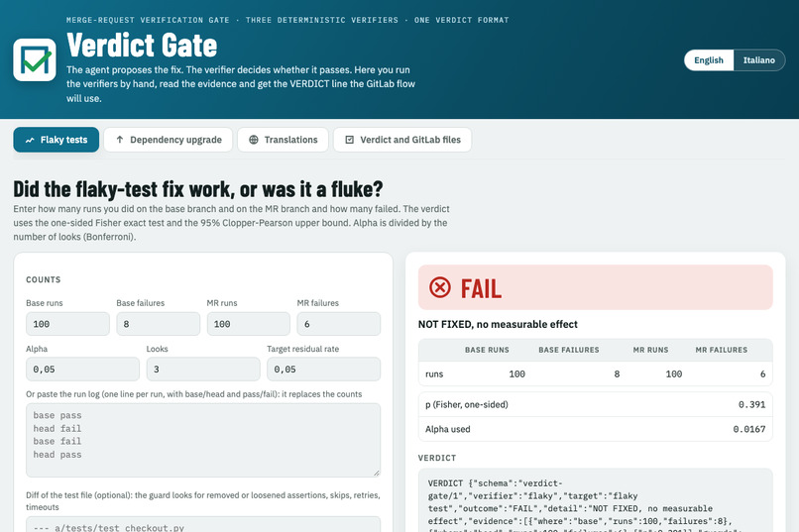Focus the Looks input field

[203, 370]
